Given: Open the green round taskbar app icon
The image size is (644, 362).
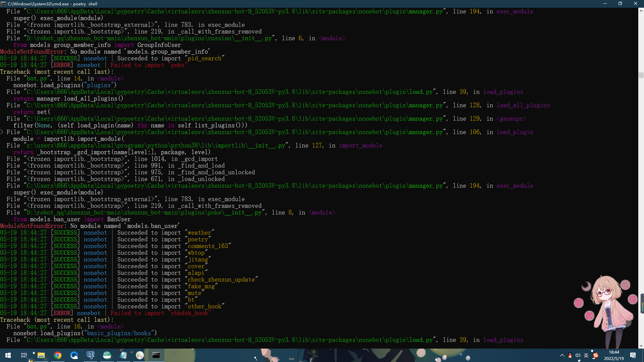Looking at the screenshot, I should 107,355.
